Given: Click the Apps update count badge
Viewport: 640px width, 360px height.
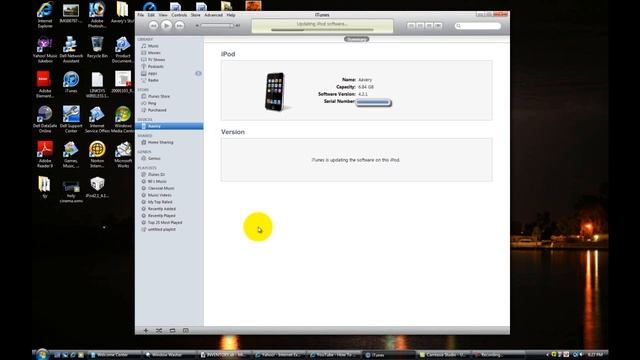Looking at the screenshot, I should click(198, 73).
